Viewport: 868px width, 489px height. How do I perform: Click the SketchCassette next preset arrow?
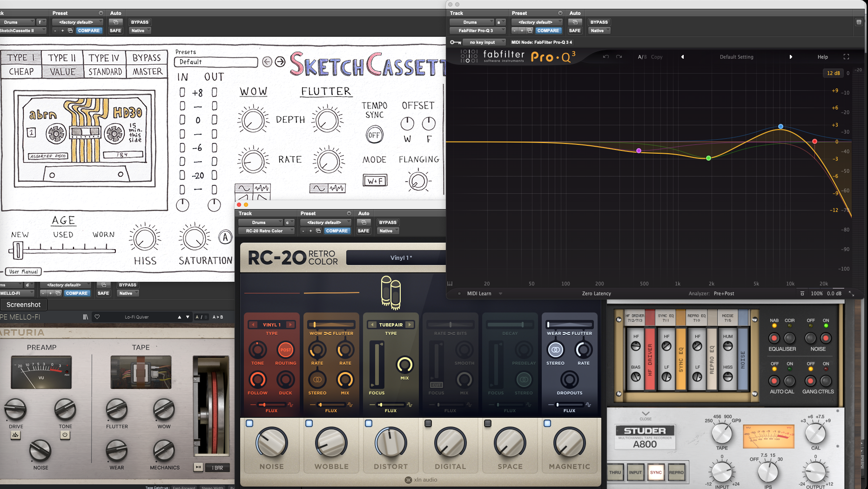click(x=280, y=62)
